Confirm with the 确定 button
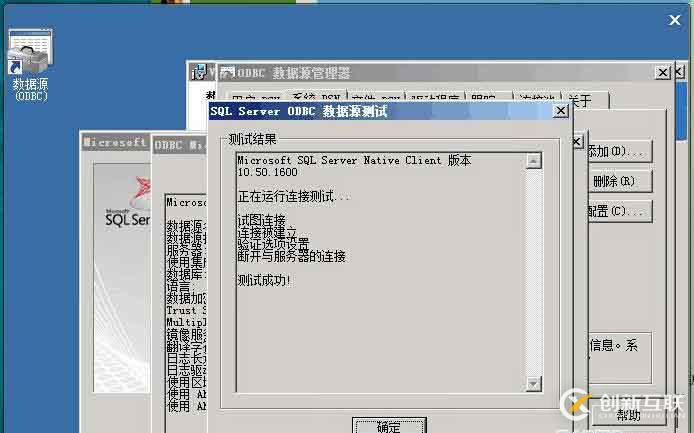 coord(389,425)
